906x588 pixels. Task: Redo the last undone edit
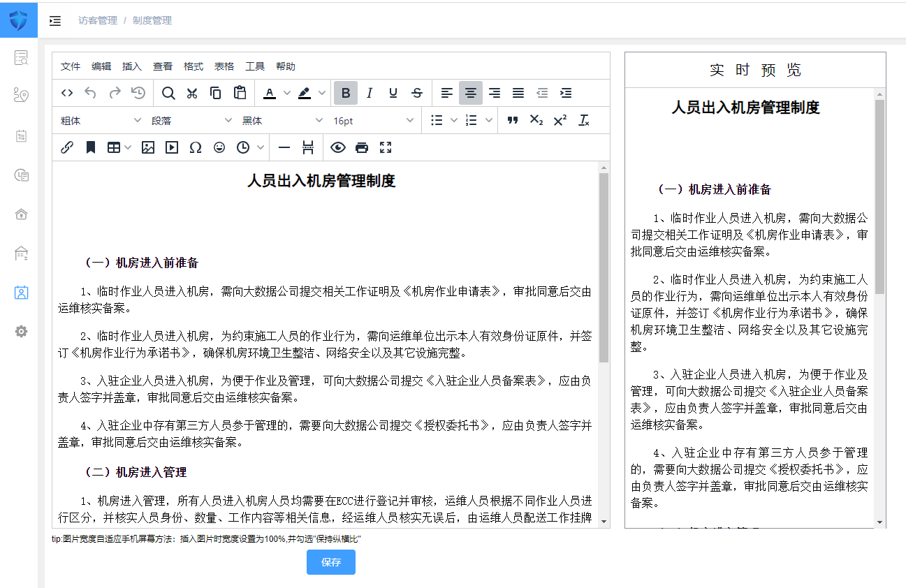pos(115,93)
